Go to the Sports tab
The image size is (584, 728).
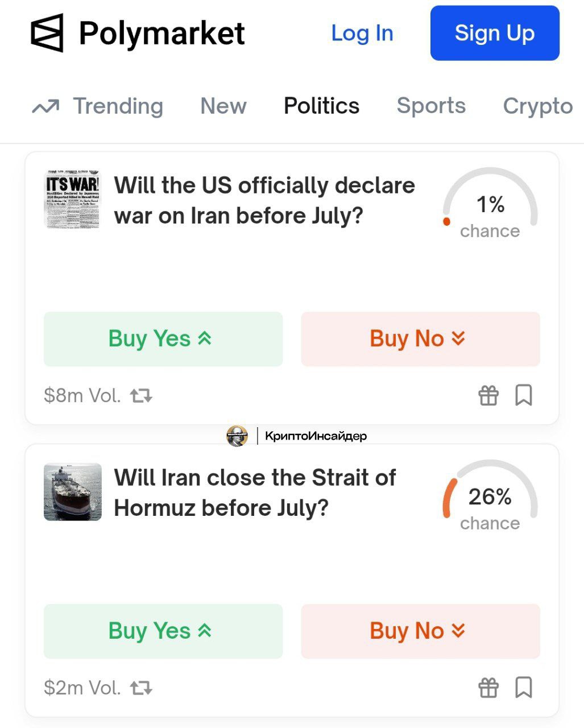click(431, 106)
